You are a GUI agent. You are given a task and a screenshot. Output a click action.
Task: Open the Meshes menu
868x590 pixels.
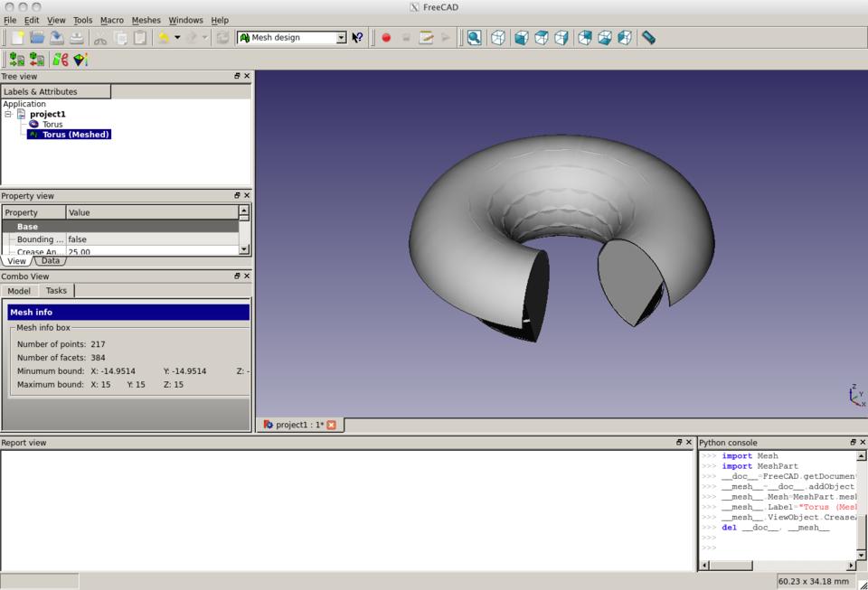point(146,20)
